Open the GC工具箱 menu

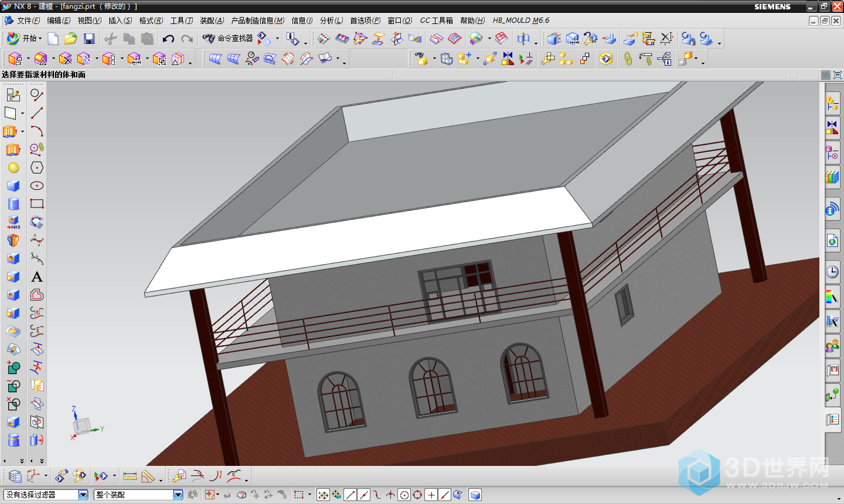[x=436, y=21]
